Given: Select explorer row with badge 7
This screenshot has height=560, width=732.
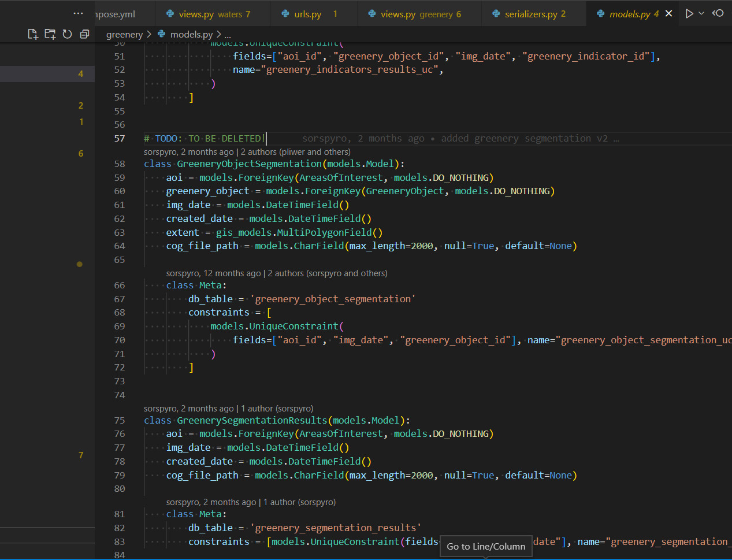Looking at the screenshot, I should [x=47, y=455].
